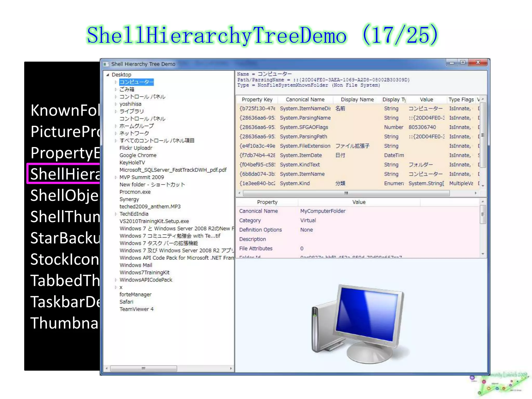
Task: Close the Shell Hierarchy Tree Demo window
Action: pos(478,63)
